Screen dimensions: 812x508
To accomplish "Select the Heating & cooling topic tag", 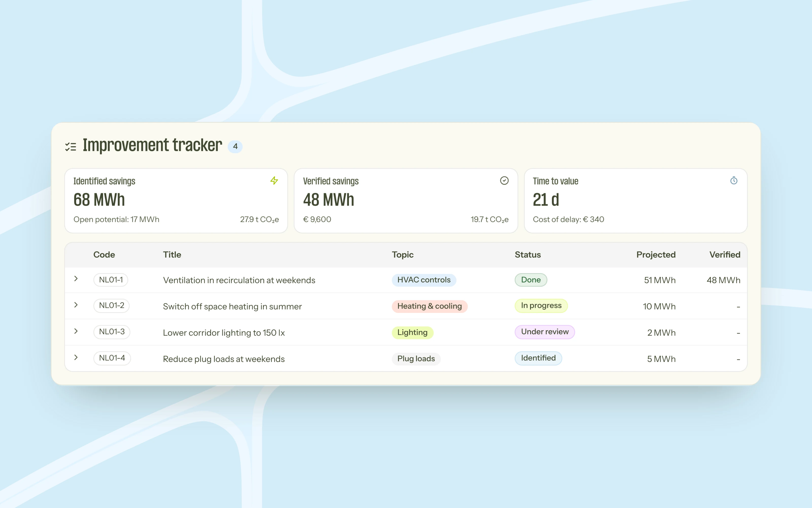I will pyautogui.click(x=430, y=306).
